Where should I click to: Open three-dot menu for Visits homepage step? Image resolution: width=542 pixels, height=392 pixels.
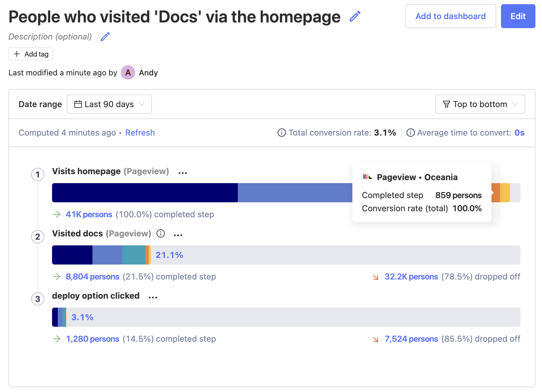coord(182,173)
